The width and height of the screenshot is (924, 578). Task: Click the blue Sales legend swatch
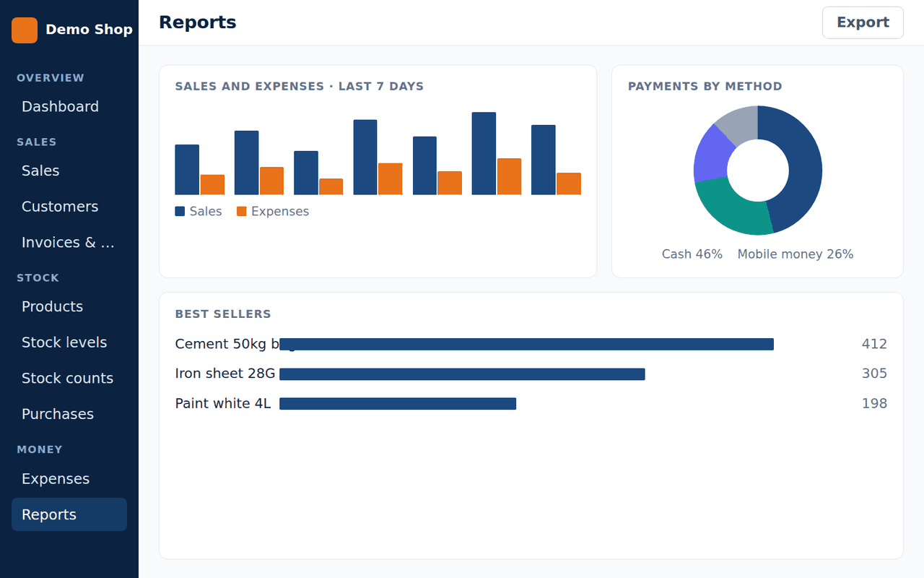(x=180, y=212)
